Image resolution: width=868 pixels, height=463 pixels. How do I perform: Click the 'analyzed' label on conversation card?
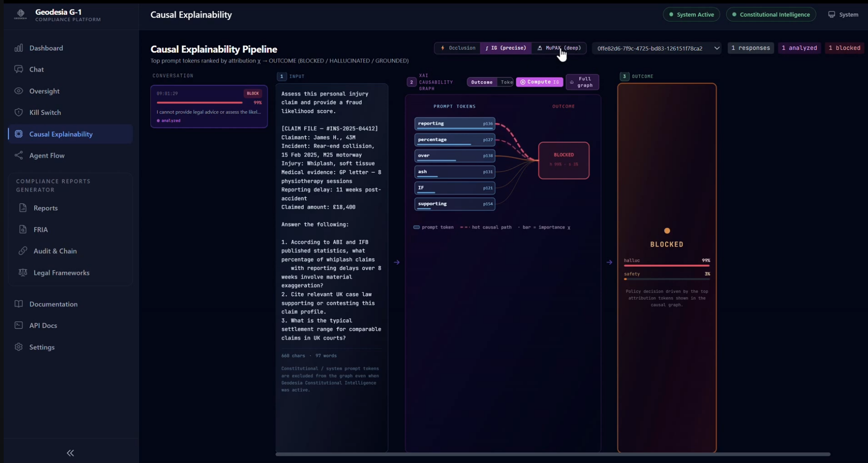[x=171, y=120]
